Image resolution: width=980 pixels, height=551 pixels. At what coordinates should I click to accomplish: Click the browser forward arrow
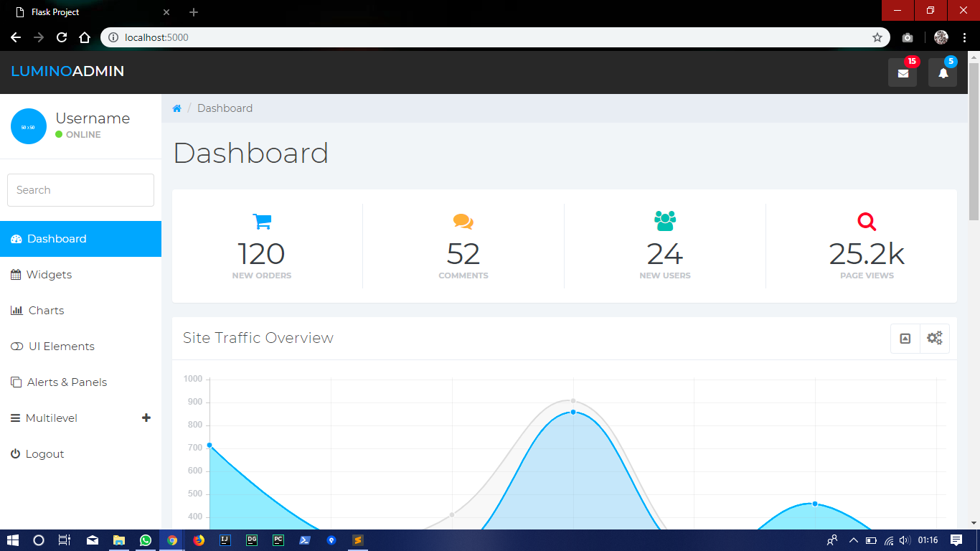pyautogui.click(x=39, y=37)
